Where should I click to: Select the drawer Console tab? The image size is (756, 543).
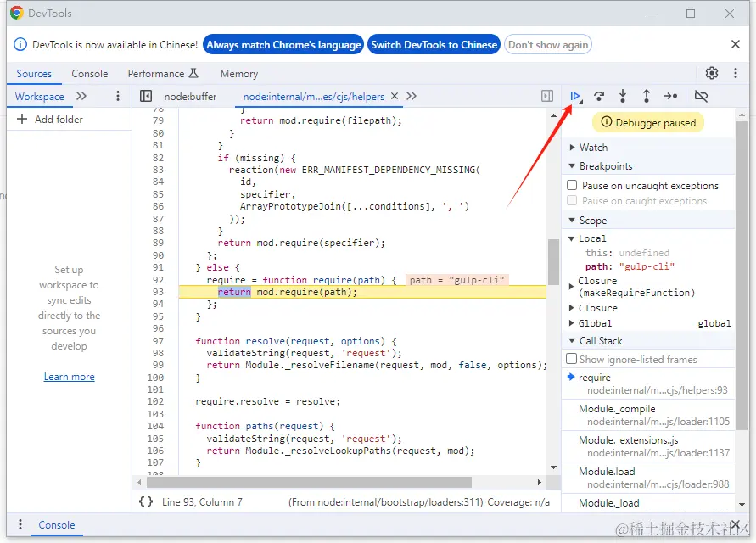pyautogui.click(x=56, y=524)
